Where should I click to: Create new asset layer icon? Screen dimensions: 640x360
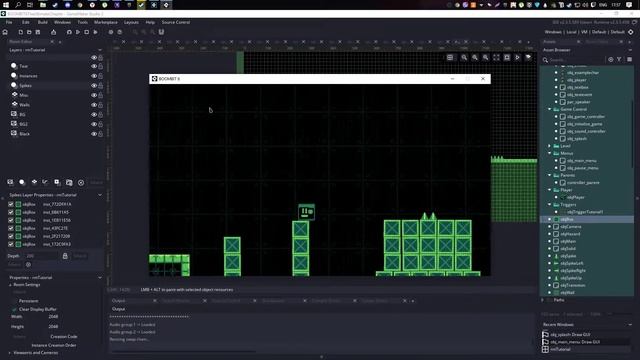coord(57,182)
